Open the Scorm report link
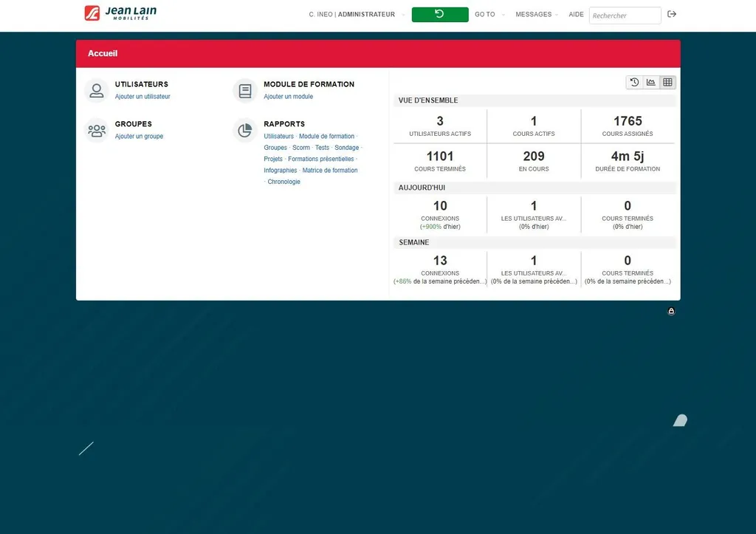 (301, 148)
